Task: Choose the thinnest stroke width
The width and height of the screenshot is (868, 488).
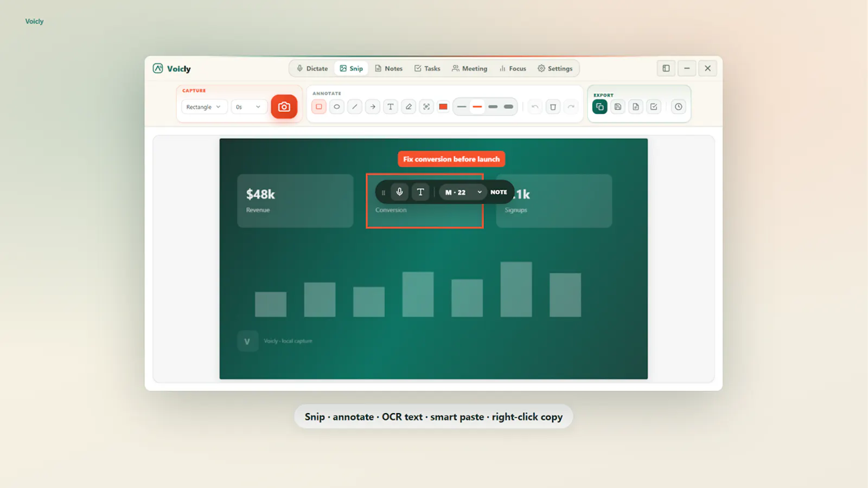Action: (462, 107)
